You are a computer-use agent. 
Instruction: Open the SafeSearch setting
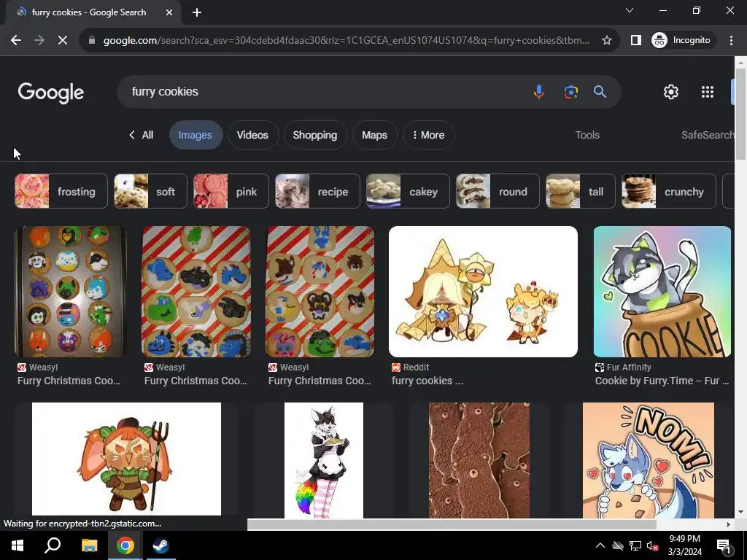coord(708,135)
